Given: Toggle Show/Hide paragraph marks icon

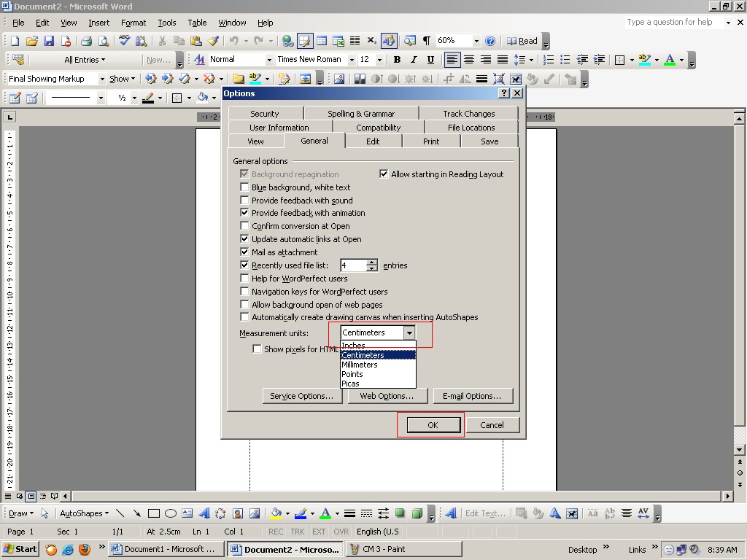Looking at the screenshot, I should [x=427, y=41].
